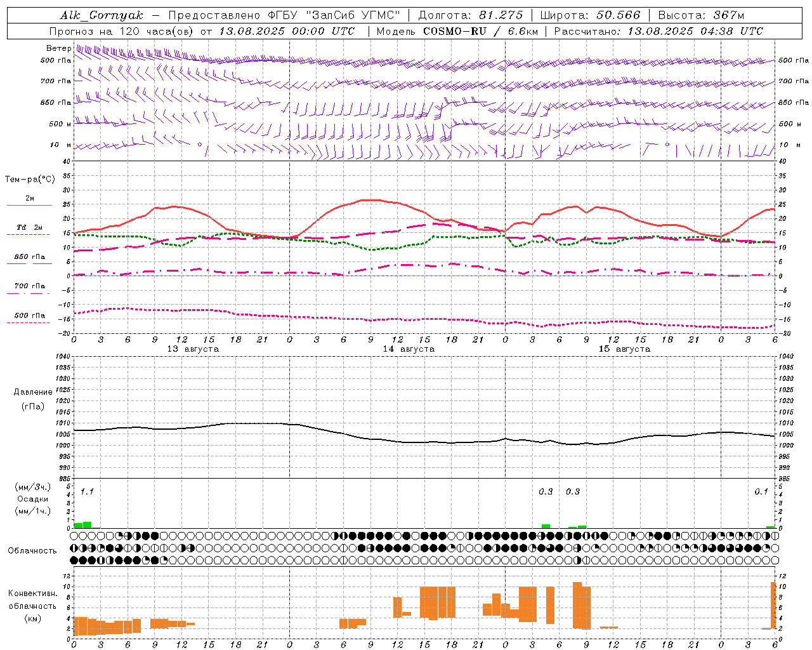The image size is (812, 650).
Task: Click the 1.1 precipitation total value
Action: click(x=87, y=491)
